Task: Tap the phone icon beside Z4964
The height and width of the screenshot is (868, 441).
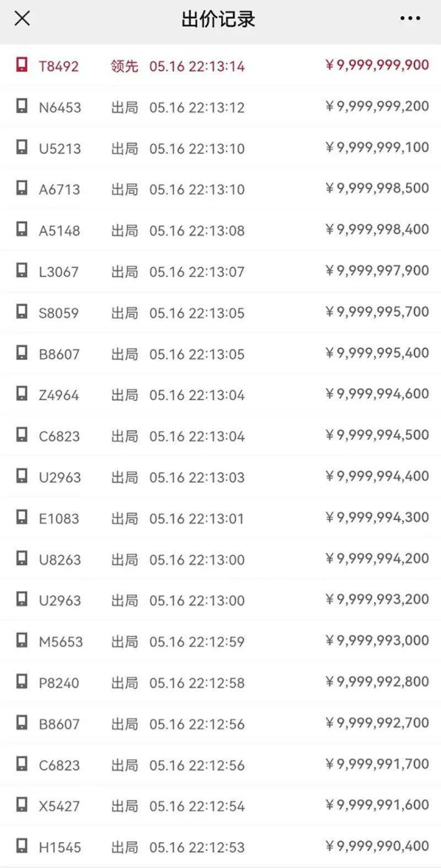Action: (x=21, y=394)
